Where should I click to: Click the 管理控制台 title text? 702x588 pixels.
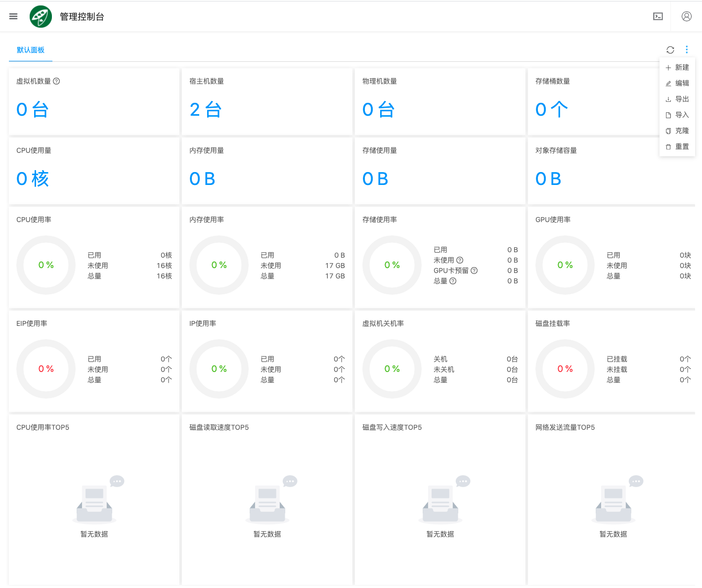[81, 16]
